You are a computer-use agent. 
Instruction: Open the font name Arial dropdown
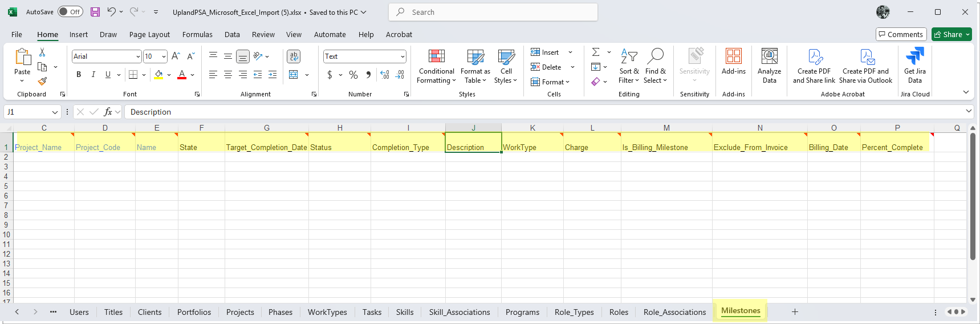138,56
